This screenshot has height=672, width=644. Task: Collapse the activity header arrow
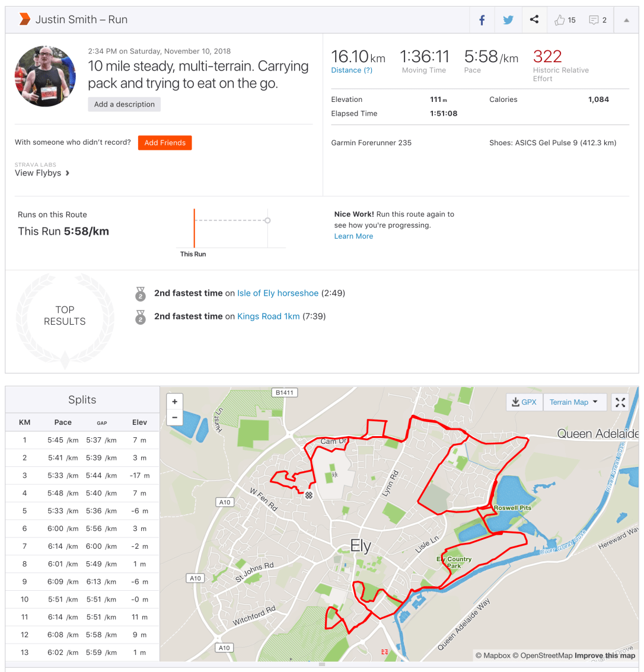click(626, 20)
